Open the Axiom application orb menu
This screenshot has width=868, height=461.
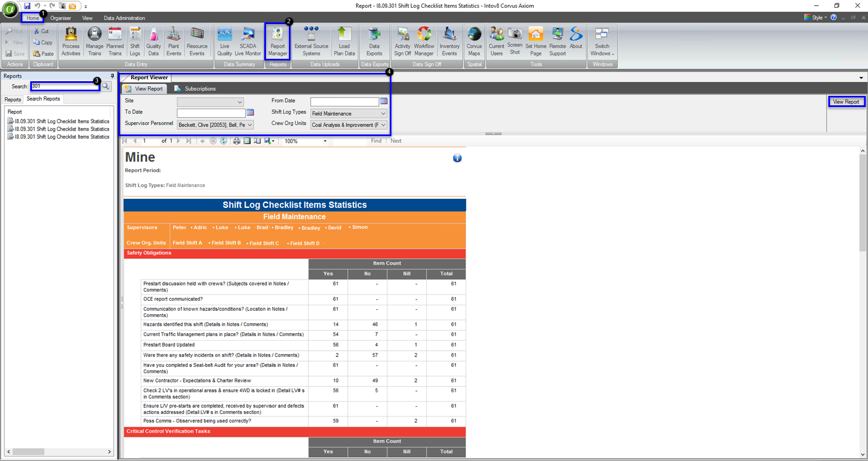coord(10,10)
